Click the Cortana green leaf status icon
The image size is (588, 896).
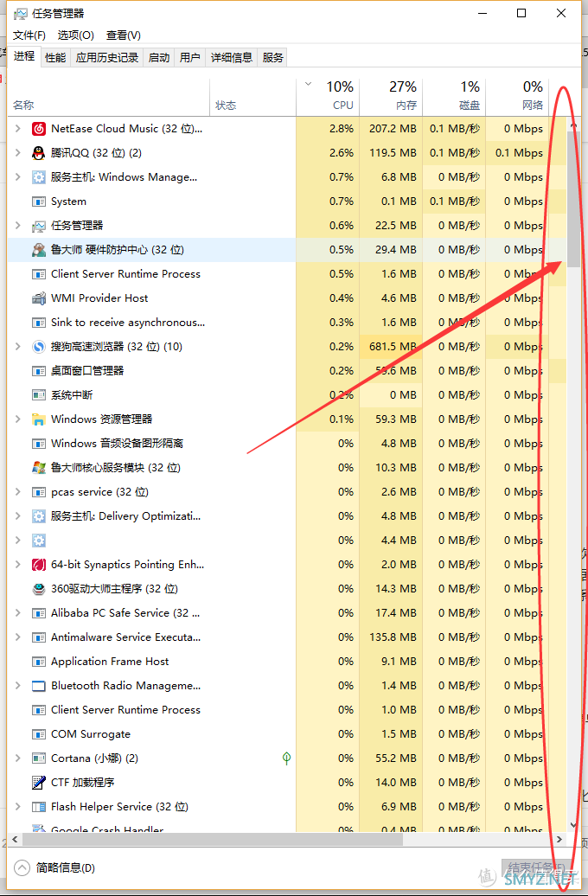[x=286, y=758]
